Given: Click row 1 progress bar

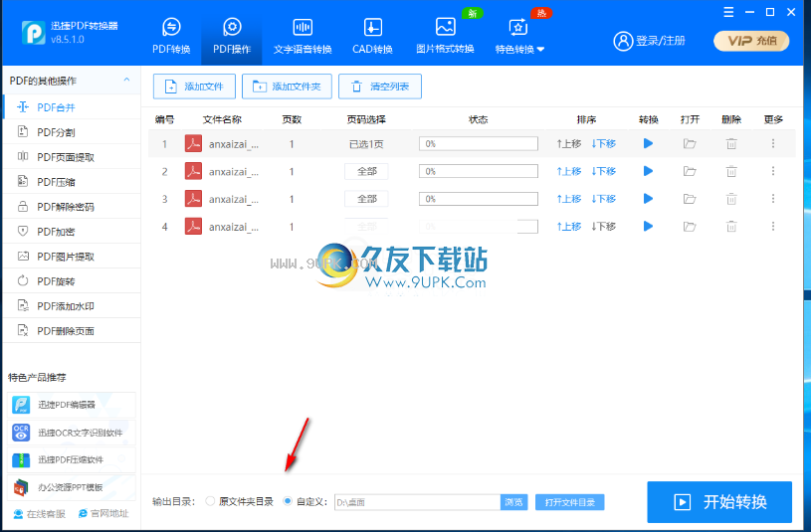Looking at the screenshot, I should click(479, 144).
